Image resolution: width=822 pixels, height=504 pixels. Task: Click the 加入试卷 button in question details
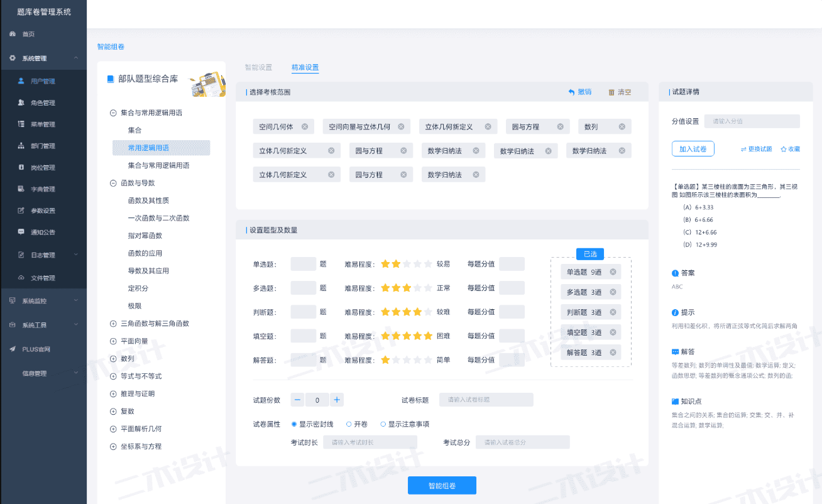point(693,149)
